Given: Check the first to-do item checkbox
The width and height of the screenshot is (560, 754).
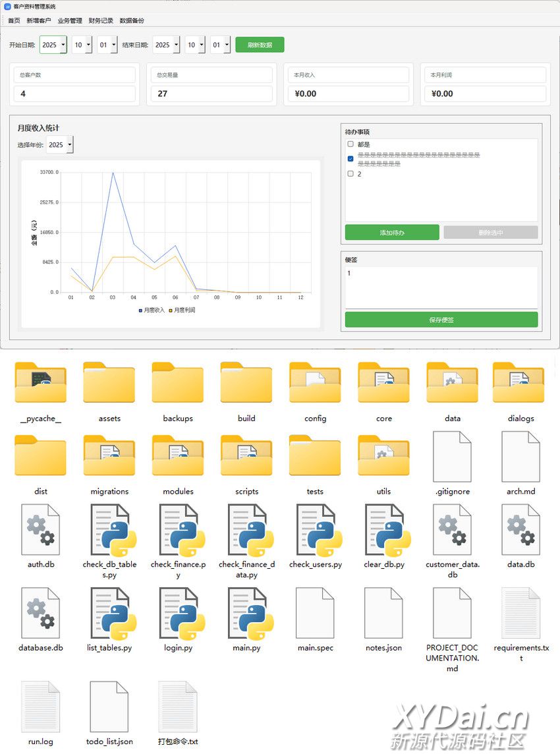Looking at the screenshot, I should pos(350,144).
